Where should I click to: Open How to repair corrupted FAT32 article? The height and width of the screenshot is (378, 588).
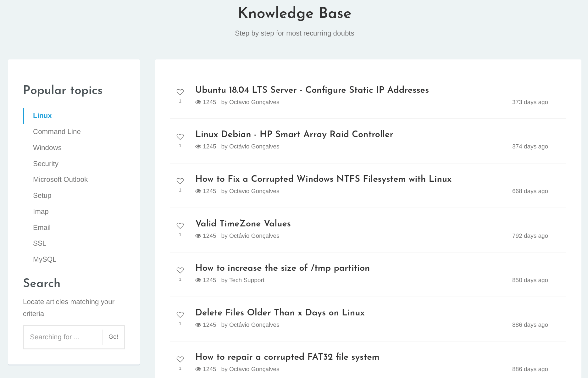tap(287, 357)
